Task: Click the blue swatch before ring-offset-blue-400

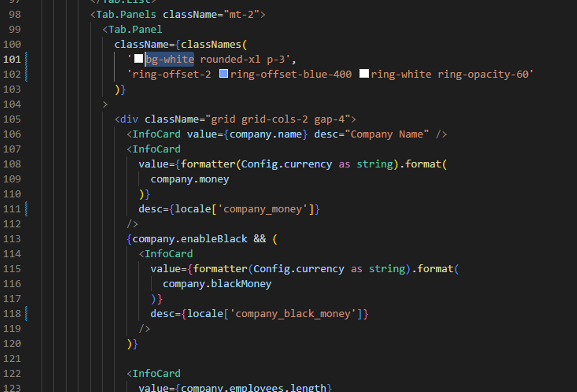Action: [x=224, y=74]
